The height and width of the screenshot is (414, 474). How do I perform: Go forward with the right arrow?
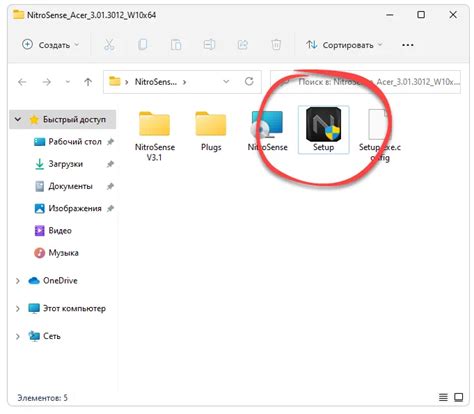click(47, 82)
